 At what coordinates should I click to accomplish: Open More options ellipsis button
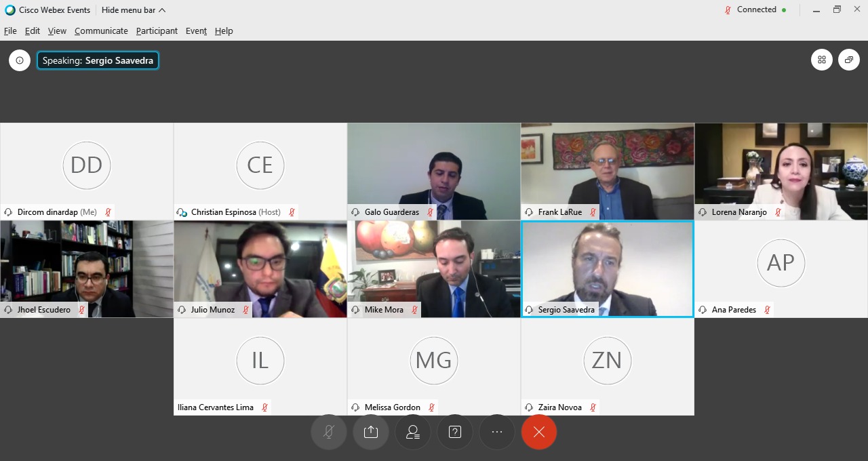pos(497,432)
